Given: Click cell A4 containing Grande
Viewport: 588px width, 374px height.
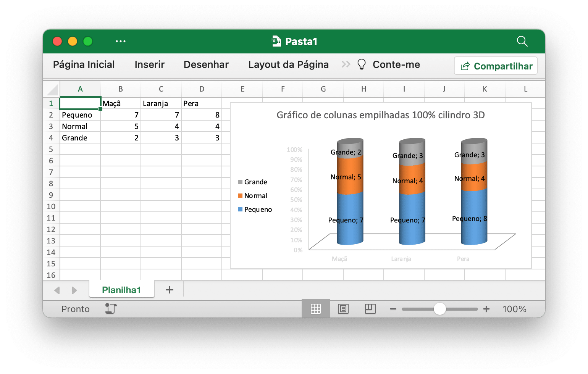Looking at the screenshot, I should click(80, 138).
